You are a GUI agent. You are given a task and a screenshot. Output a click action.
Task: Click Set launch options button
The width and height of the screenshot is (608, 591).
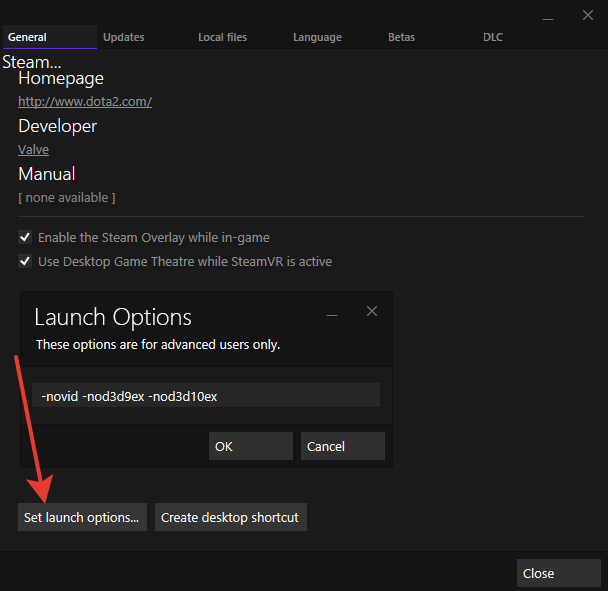tap(82, 517)
